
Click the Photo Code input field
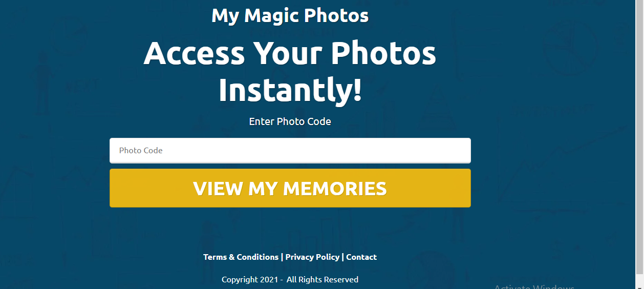pyautogui.click(x=290, y=150)
